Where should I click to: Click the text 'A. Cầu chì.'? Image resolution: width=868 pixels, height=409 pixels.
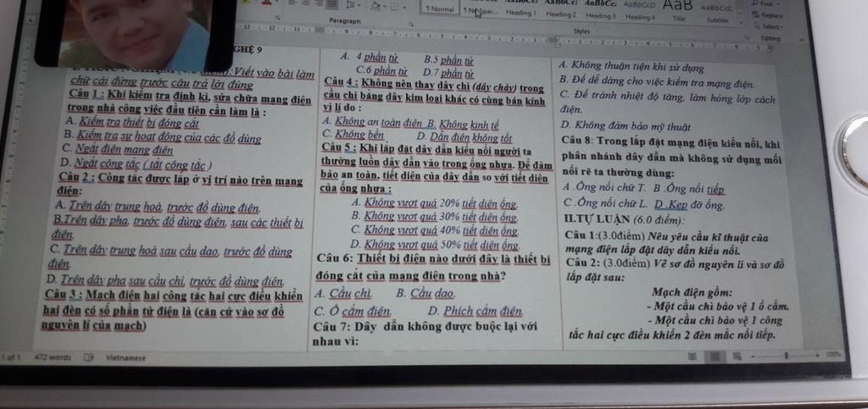(x=343, y=293)
